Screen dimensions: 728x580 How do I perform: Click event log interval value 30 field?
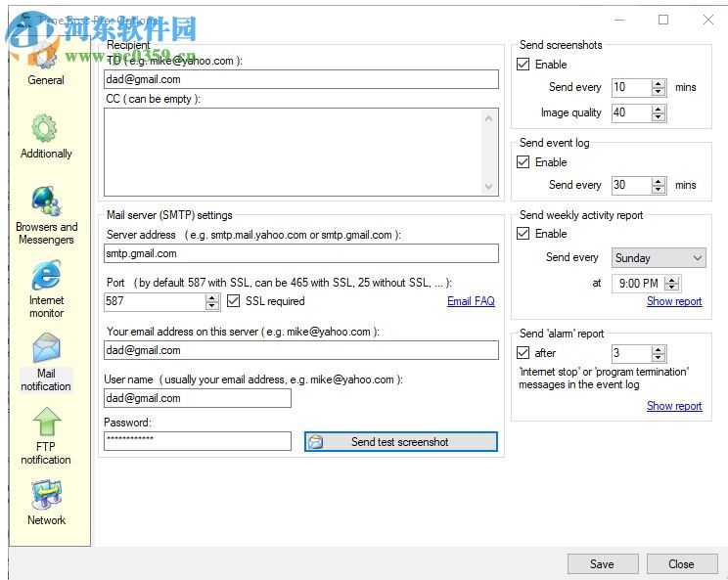click(631, 185)
